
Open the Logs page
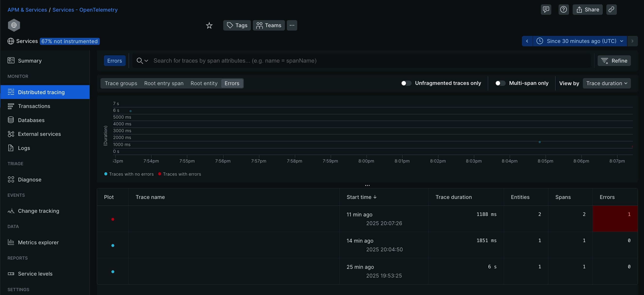tap(45, 148)
